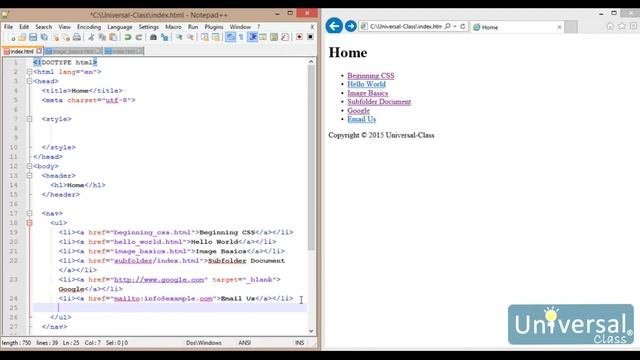
Task: Open Replace toolbar icon
Action: coord(164,37)
